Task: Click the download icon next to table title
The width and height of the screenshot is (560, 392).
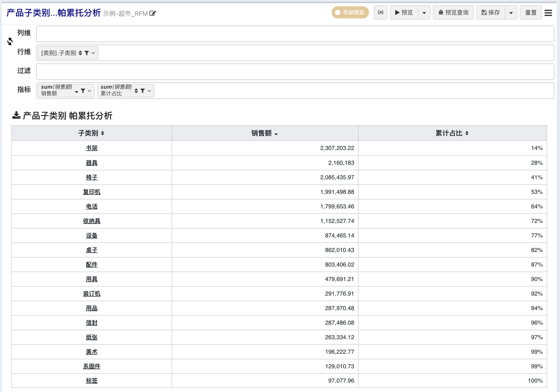Action: [16, 115]
